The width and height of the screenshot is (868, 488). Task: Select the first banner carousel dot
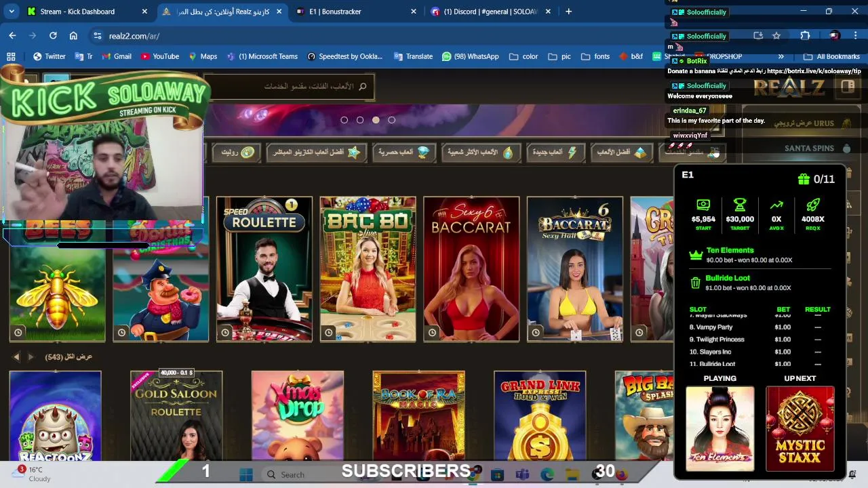[344, 120]
